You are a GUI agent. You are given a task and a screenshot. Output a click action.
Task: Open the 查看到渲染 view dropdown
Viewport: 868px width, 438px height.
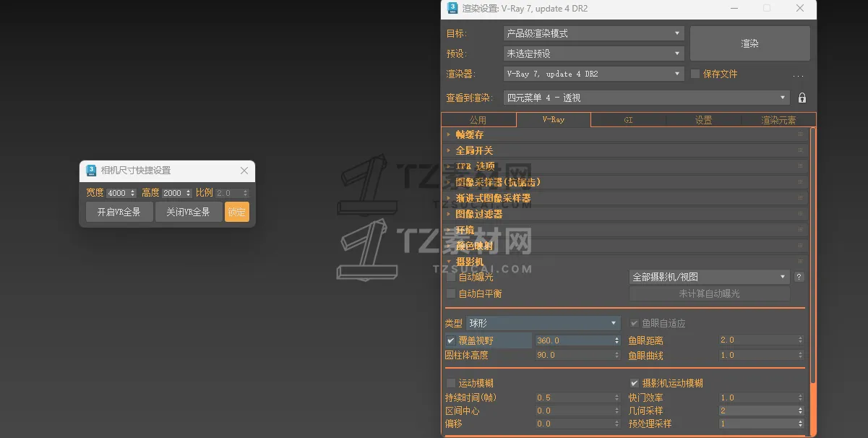coord(646,98)
